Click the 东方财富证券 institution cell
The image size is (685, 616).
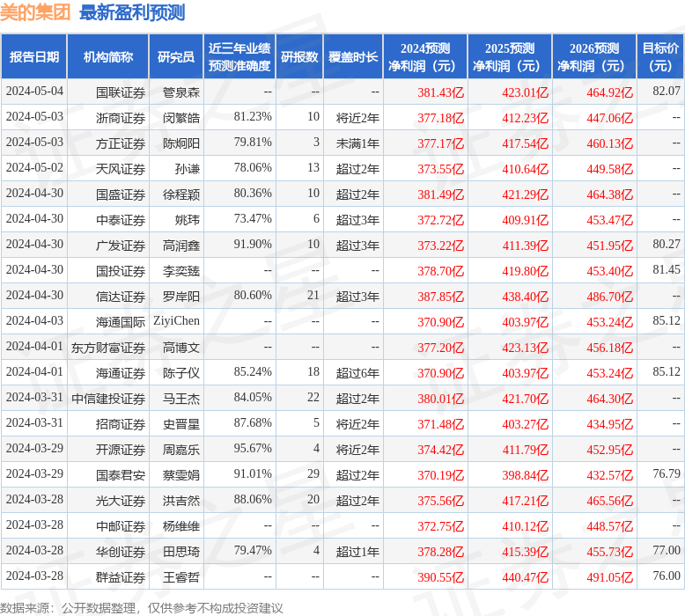click(108, 348)
